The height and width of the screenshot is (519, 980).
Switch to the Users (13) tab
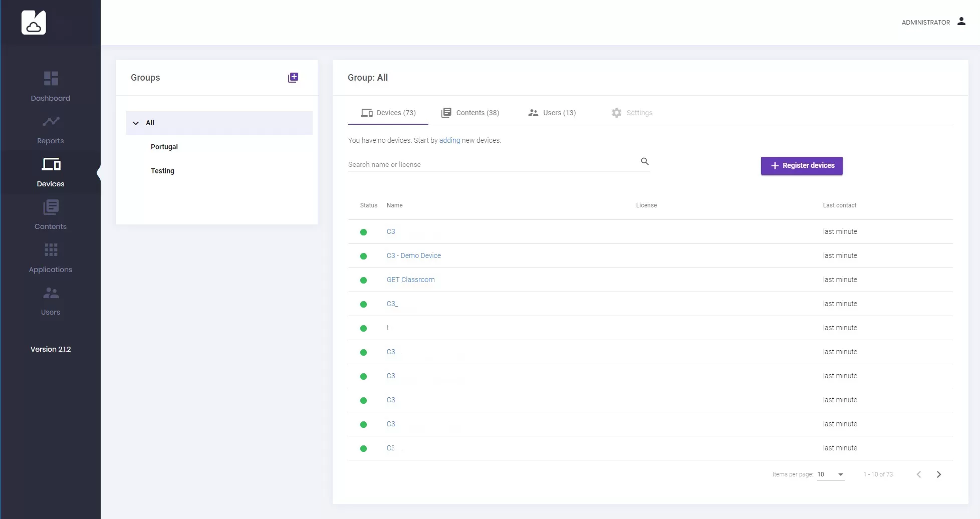pos(552,113)
